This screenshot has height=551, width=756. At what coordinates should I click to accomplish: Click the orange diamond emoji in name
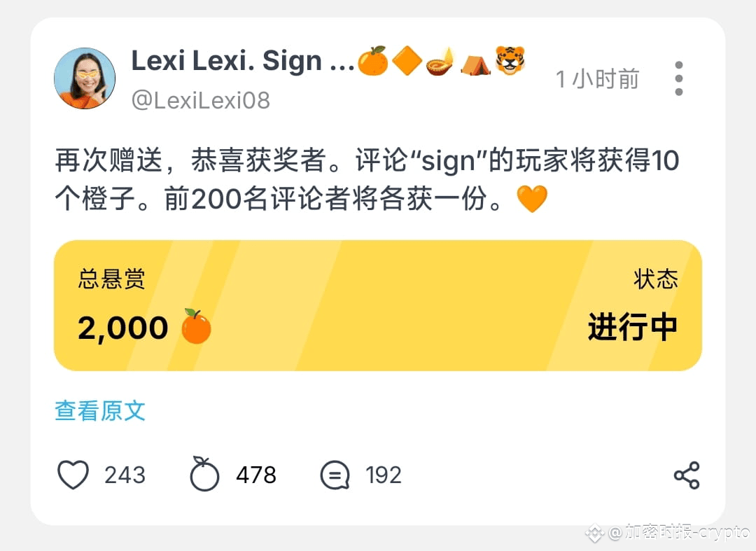coord(407,61)
